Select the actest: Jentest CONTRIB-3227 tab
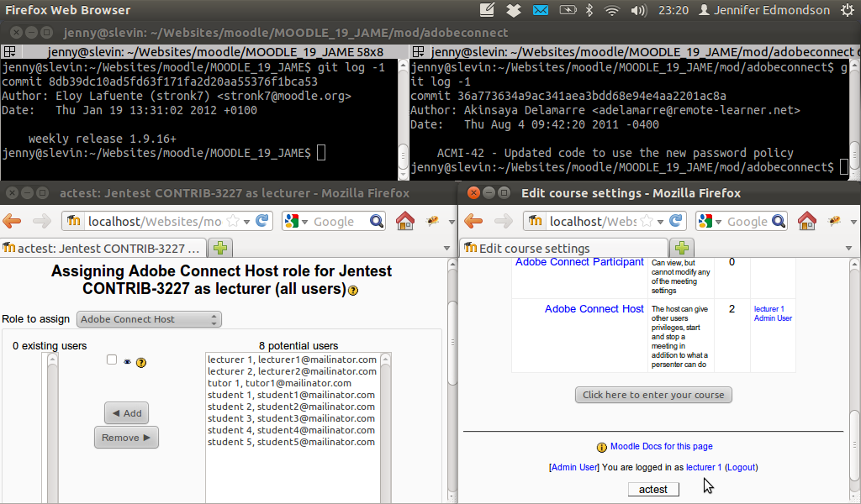 (x=103, y=248)
